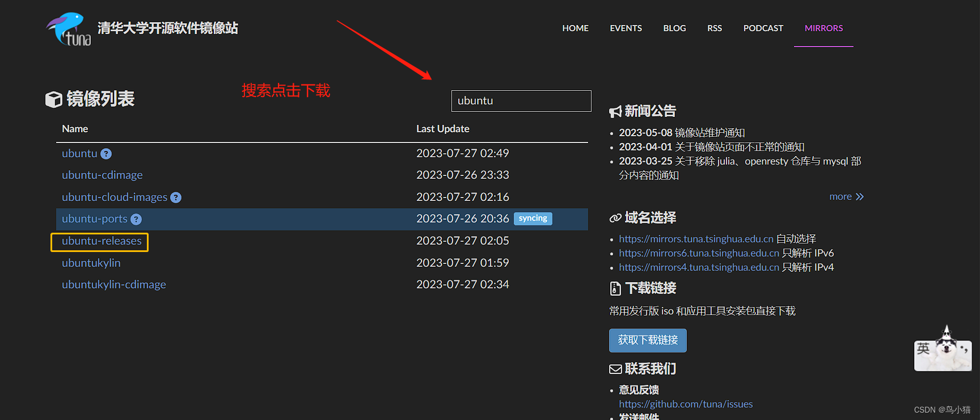980x420 pixels.
Task: Click the TUNA fish logo
Action: click(x=69, y=29)
